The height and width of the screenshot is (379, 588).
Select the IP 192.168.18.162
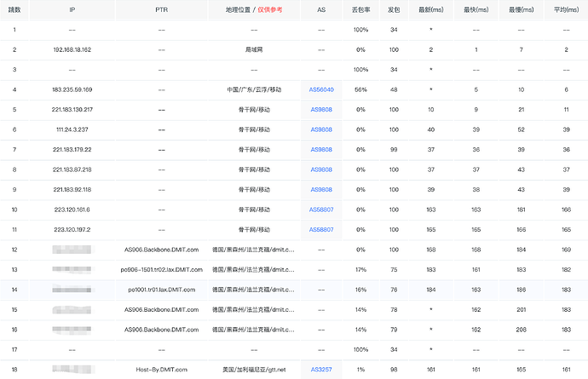click(72, 49)
